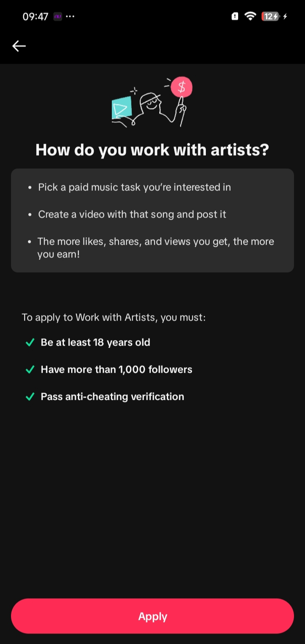This screenshot has width=305, height=644.
Task: Tap checkmark beside 1,000 followers requirement
Action: point(30,370)
